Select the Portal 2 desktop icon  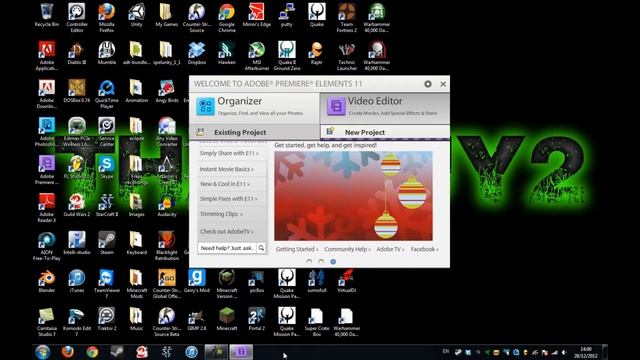[x=256, y=319]
